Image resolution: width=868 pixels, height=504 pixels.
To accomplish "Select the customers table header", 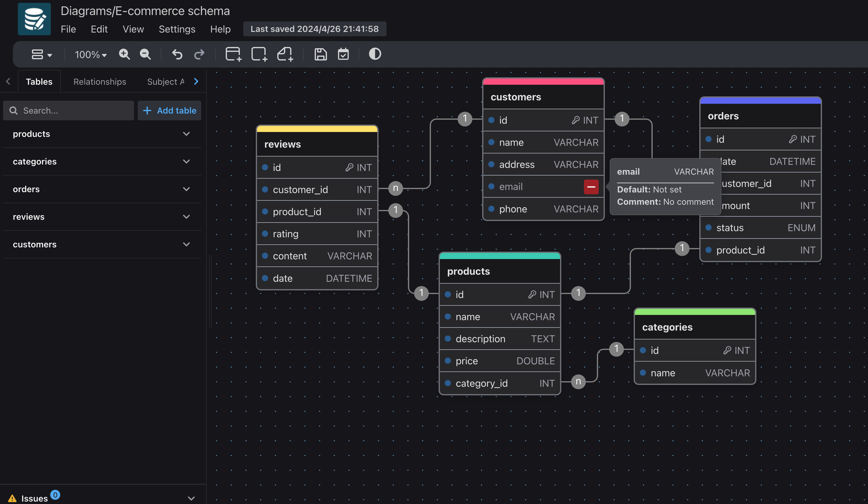I will (543, 97).
